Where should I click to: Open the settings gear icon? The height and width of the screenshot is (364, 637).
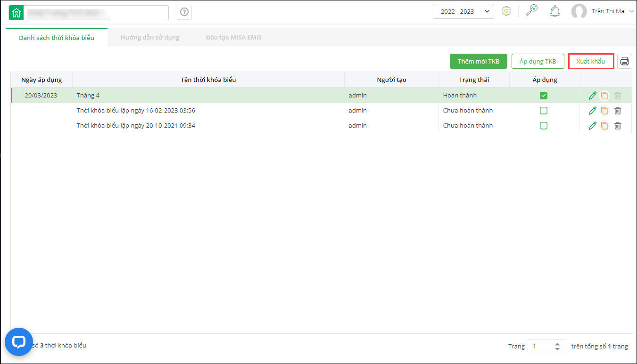coord(506,11)
